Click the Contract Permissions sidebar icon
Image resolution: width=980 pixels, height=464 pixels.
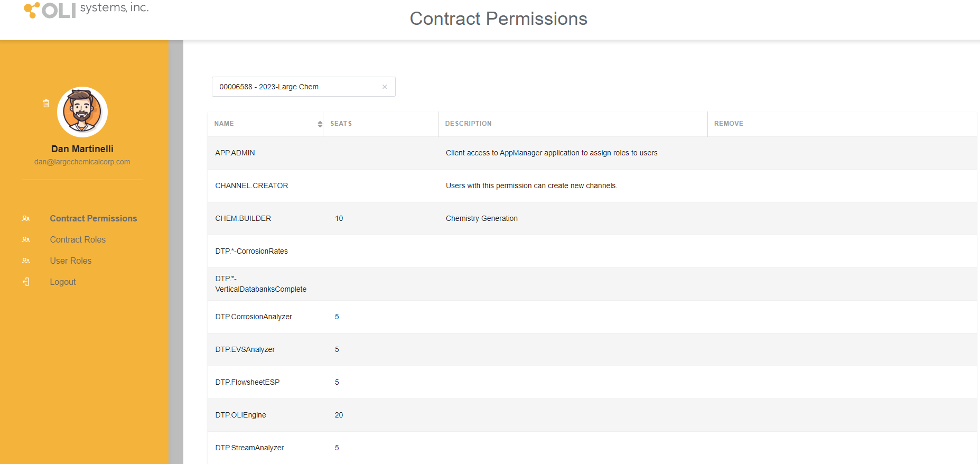(x=26, y=218)
